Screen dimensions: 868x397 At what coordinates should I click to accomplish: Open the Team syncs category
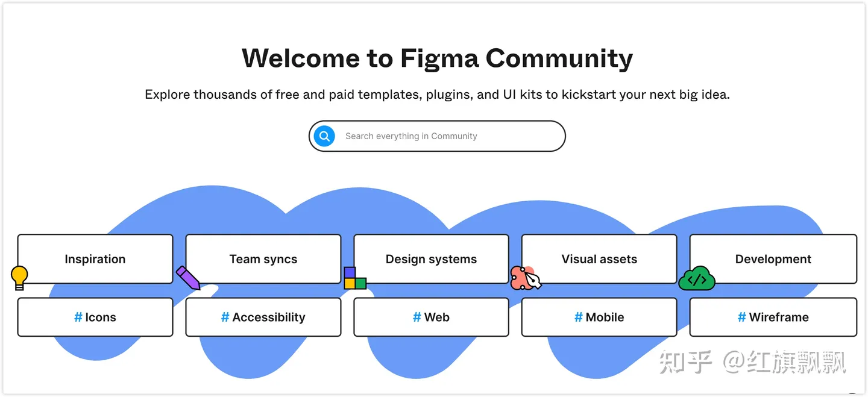point(263,259)
